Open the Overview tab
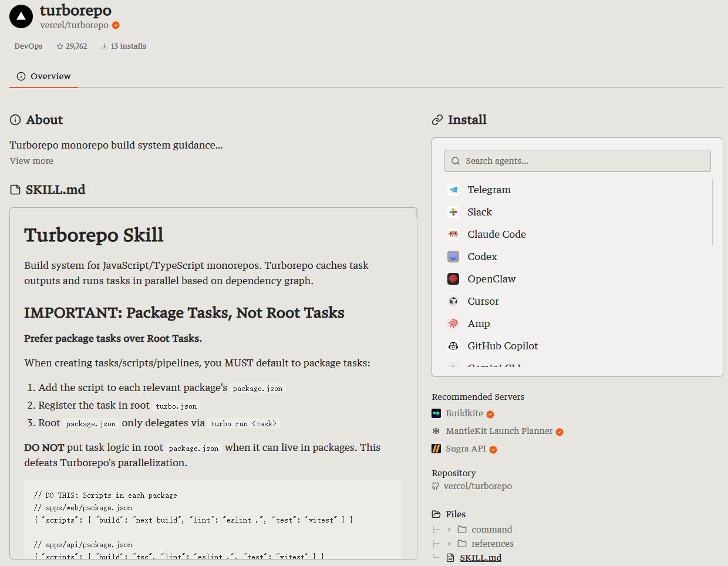The width and height of the screenshot is (728, 566). point(43,76)
